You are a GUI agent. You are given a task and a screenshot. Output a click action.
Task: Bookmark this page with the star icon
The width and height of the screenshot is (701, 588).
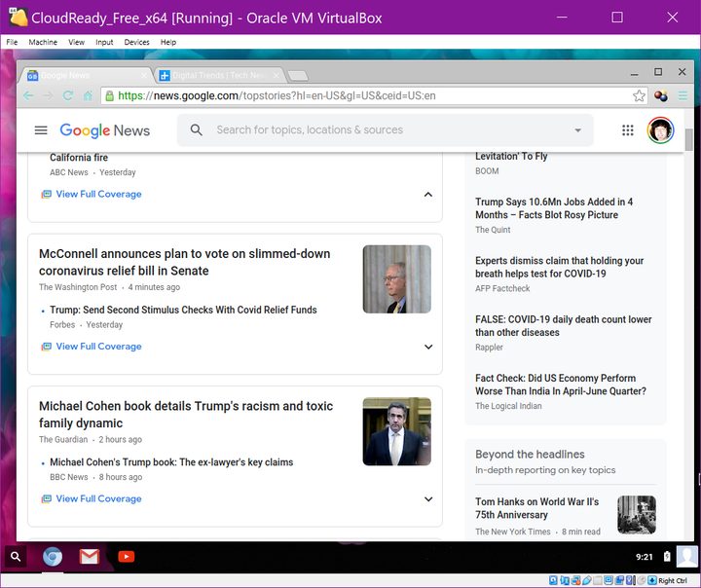[639, 95]
